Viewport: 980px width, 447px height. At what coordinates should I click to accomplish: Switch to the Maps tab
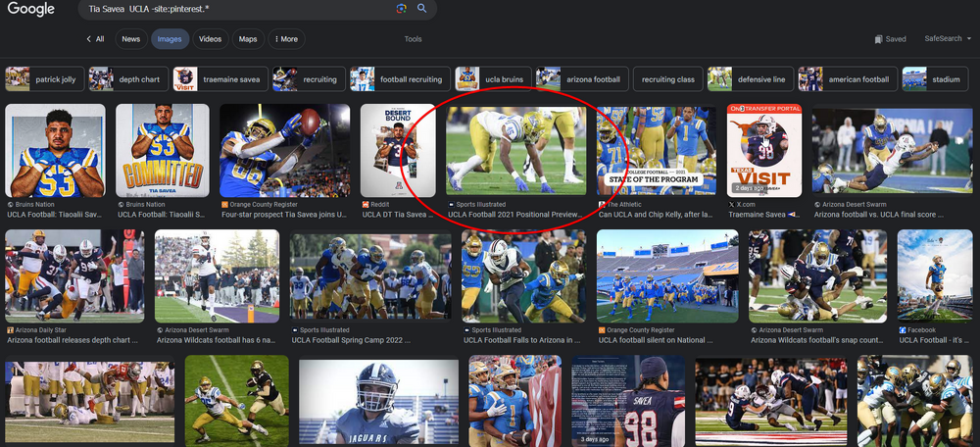[248, 39]
